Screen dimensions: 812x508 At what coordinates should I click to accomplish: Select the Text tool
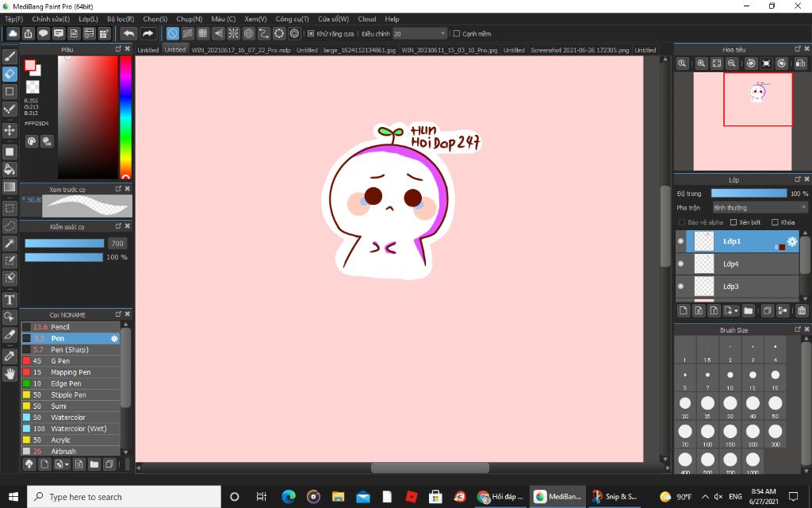point(10,299)
